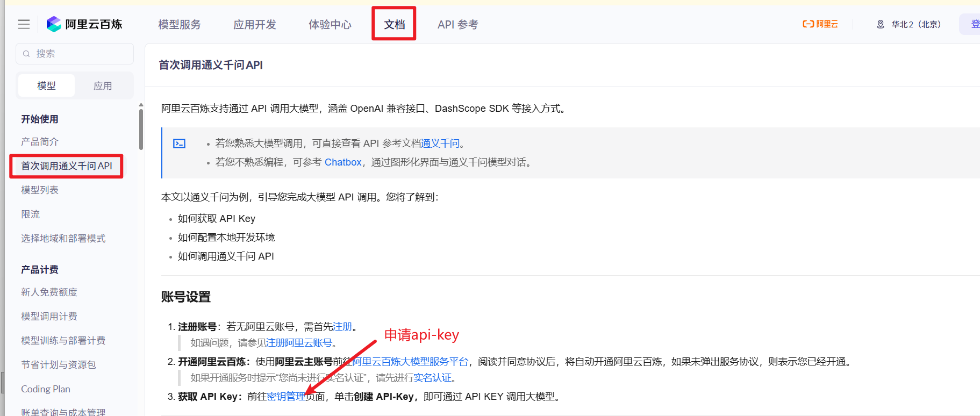The height and width of the screenshot is (416, 980).
Task: Click the sidebar vertical scrollbar thumb
Action: coord(141,129)
